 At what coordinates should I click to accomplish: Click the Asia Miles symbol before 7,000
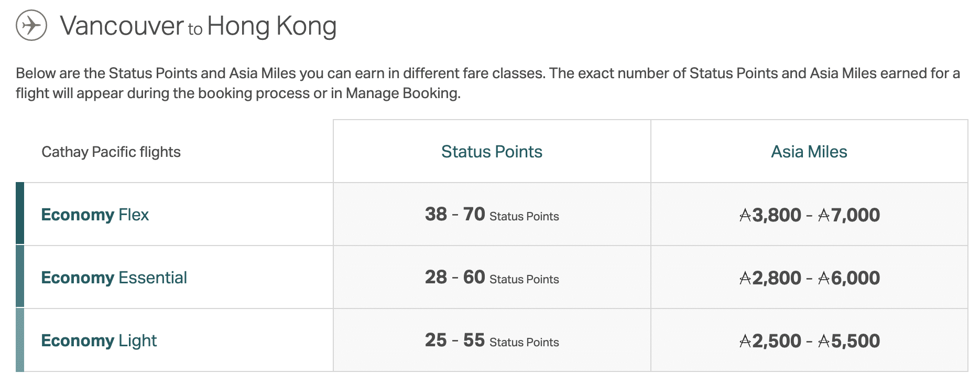point(824,215)
